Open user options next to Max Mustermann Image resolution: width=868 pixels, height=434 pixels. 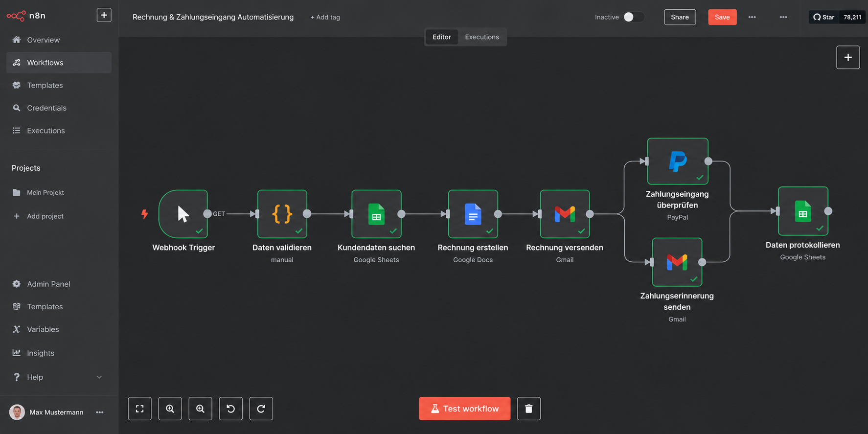(x=100, y=412)
